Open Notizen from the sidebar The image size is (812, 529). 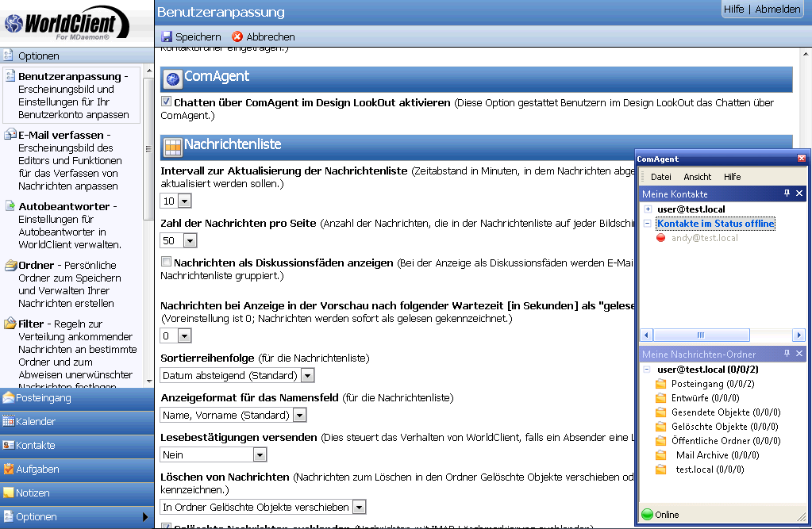pos(33,493)
